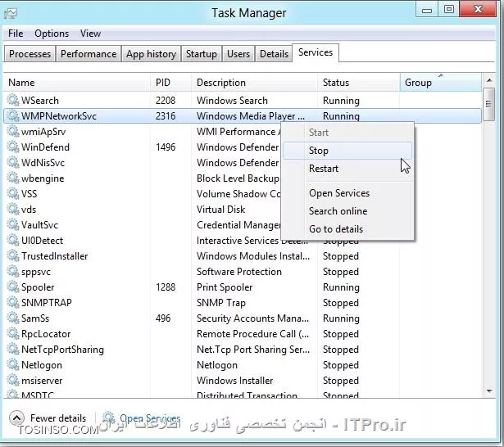Choose Restart in the context menu
Viewport: 504px width, 447px height.
click(x=347, y=169)
